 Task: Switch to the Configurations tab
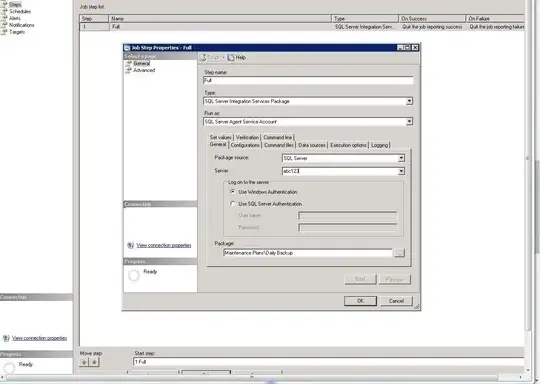pos(245,145)
